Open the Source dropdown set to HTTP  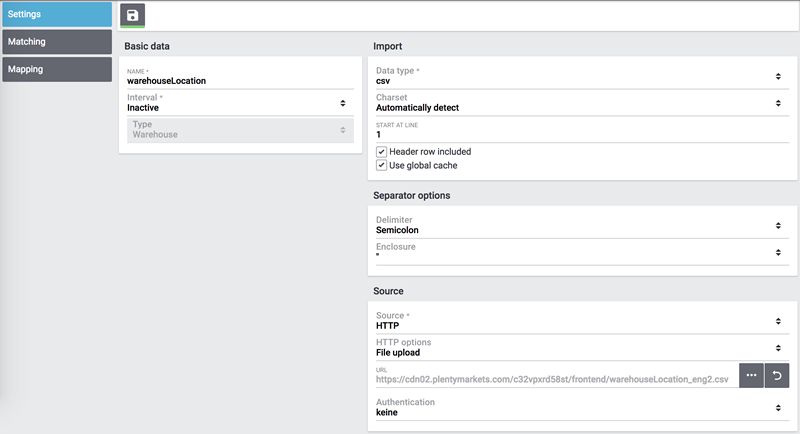tap(577, 321)
